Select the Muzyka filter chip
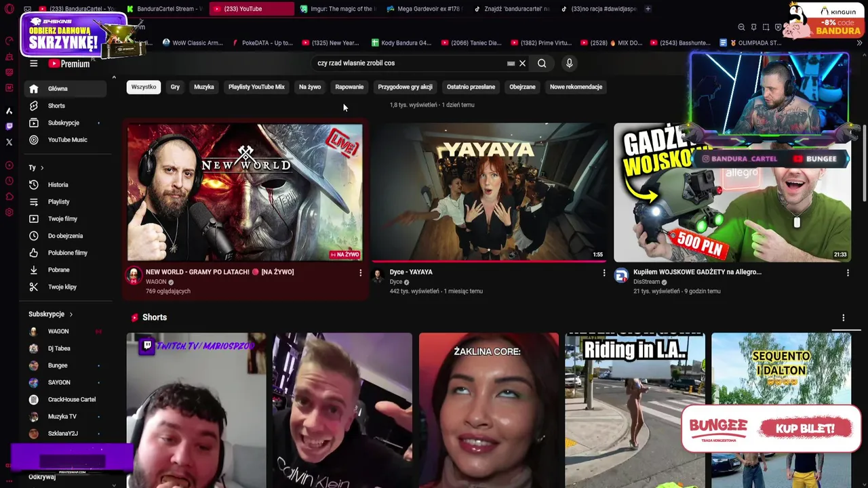Image resolution: width=868 pixels, height=488 pixels. pyautogui.click(x=204, y=87)
